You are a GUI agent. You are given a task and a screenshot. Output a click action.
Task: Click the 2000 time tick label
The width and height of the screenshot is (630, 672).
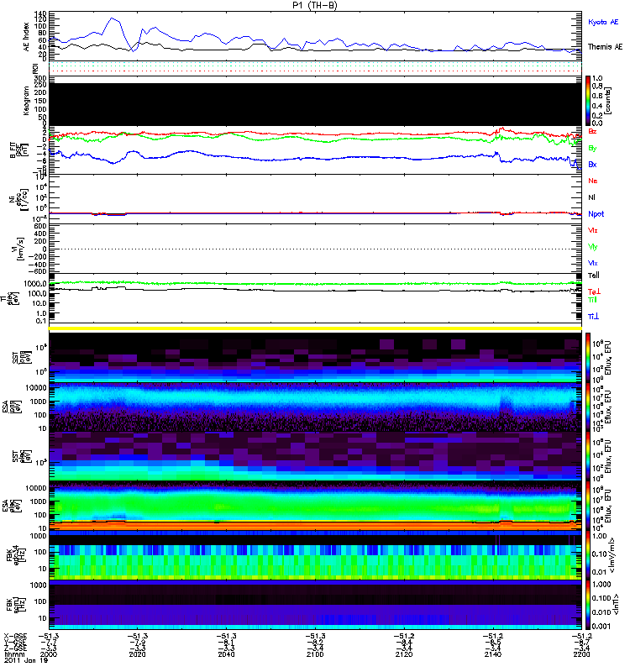coord(49,654)
